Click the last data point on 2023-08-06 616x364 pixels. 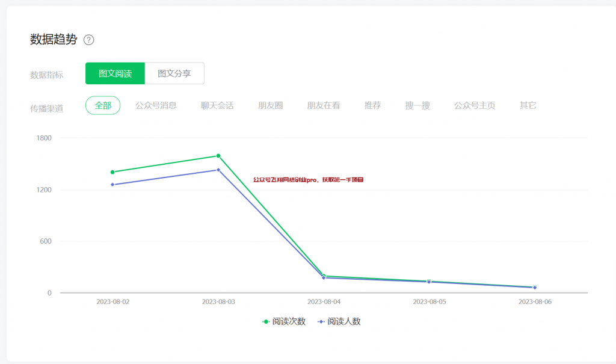click(x=534, y=288)
